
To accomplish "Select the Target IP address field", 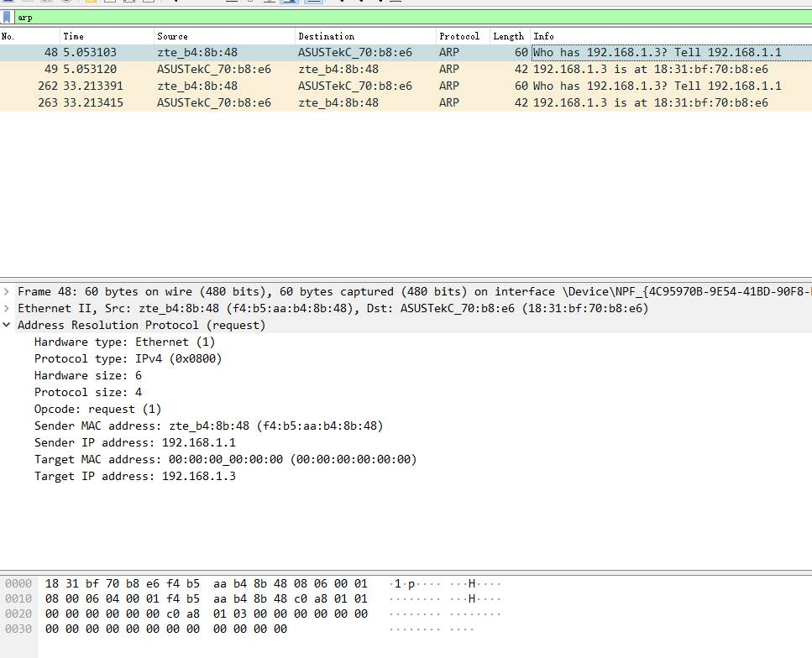I will pyautogui.click(x=134, y=476).
